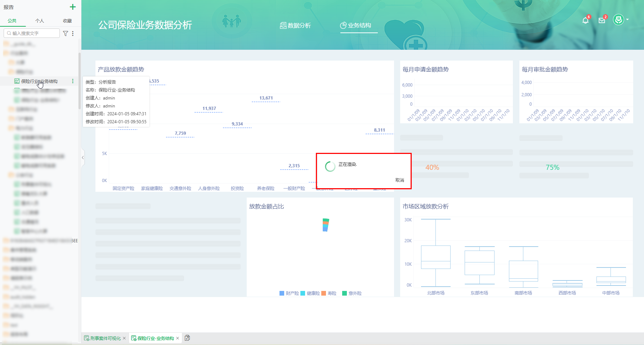Collapse the left sidebar using the arrow handle
This screenshot has width=644, height=345.
coord(83,158)
